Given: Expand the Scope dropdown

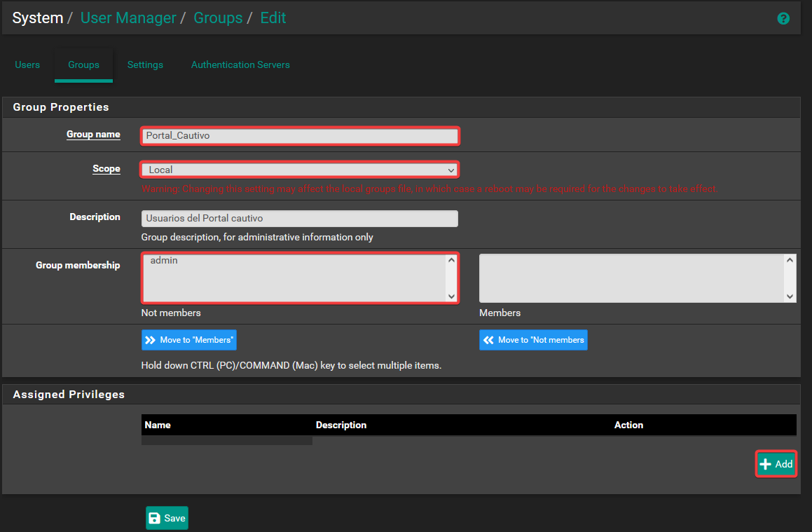Looking at the screenshot, I should click(300, 170).
